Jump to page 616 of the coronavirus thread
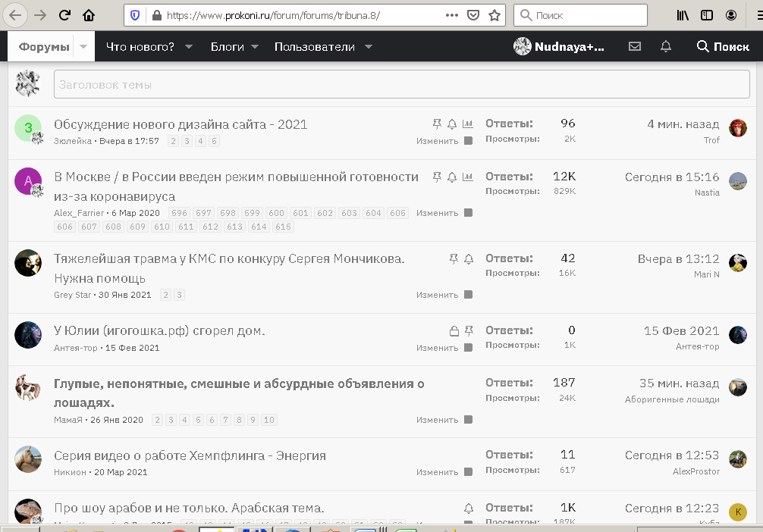Viewport: 763px width, 532px height. click(281, 227)
